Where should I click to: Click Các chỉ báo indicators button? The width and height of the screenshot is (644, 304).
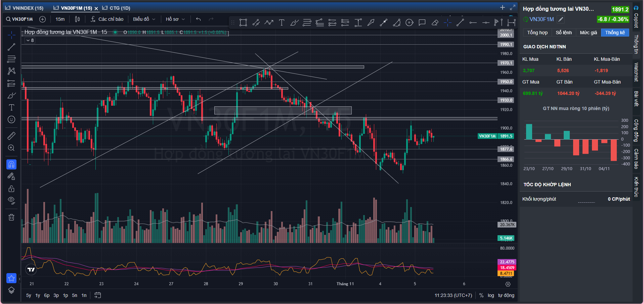(107, 19)
